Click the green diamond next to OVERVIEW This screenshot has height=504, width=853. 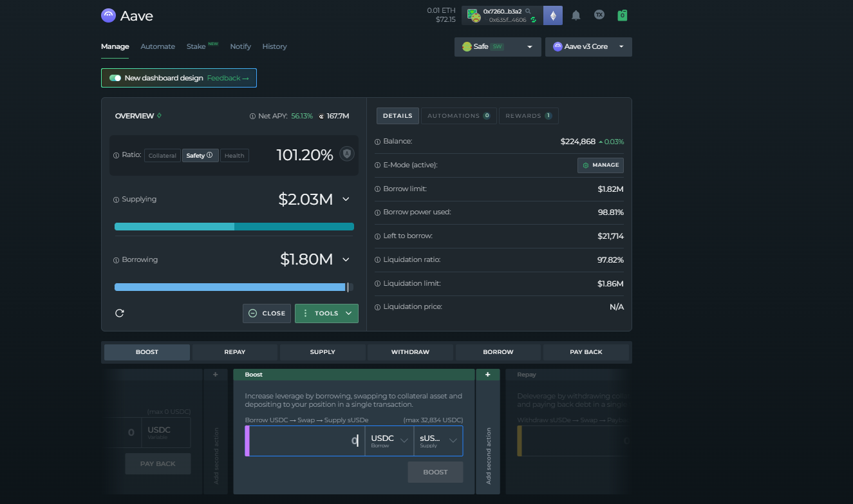(159, 116)
